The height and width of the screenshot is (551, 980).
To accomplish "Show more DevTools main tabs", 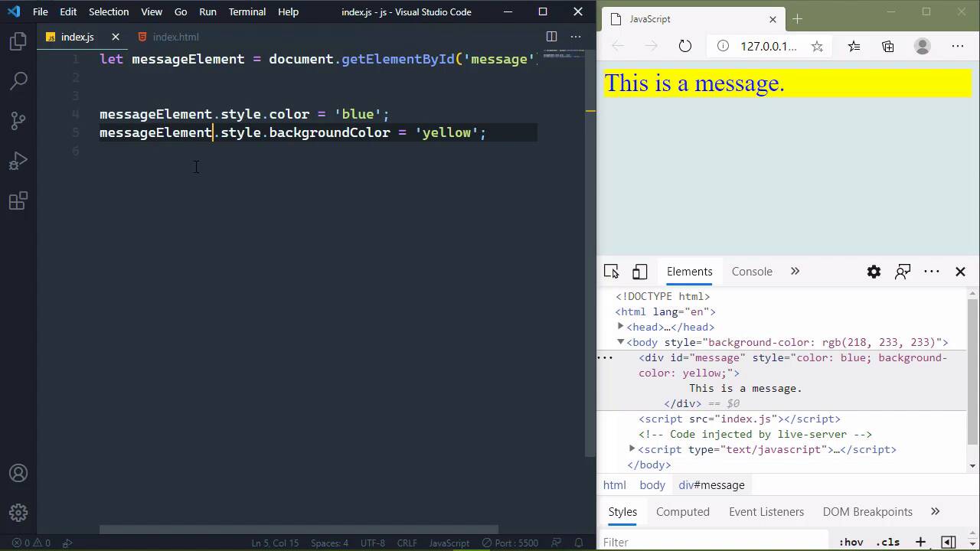I will [795, 272].
